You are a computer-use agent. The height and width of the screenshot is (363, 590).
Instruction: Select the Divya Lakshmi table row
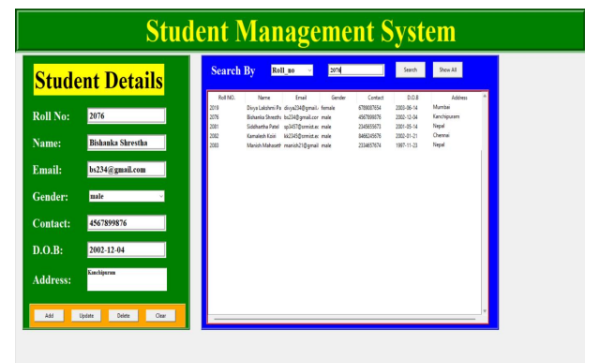(x=345, y=108)
